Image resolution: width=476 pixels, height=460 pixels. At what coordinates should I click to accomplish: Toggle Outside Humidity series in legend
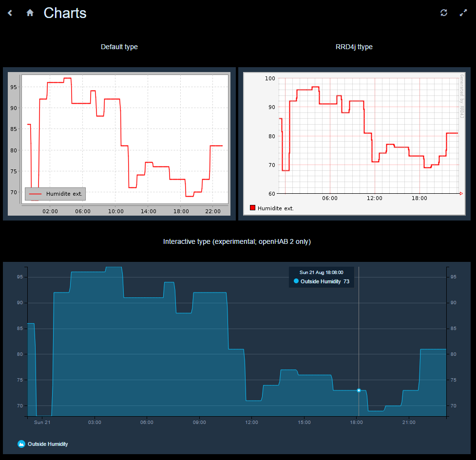click(x=47, y=444)
